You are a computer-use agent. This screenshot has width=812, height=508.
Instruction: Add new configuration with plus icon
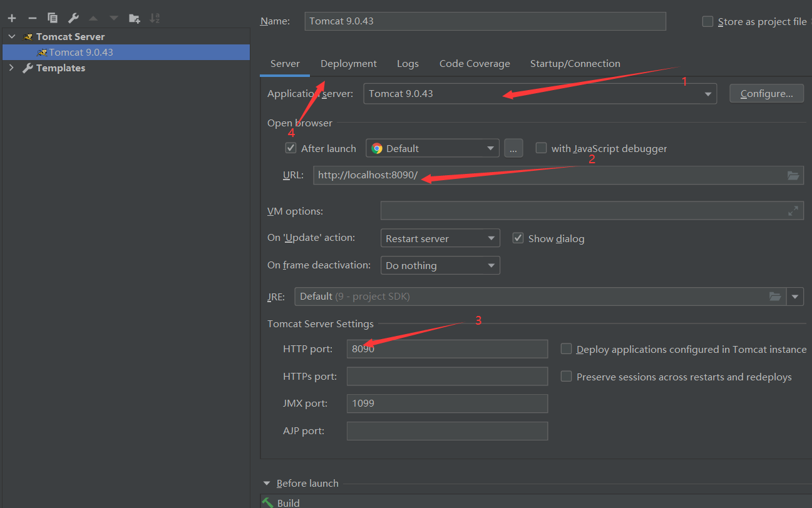12,18
